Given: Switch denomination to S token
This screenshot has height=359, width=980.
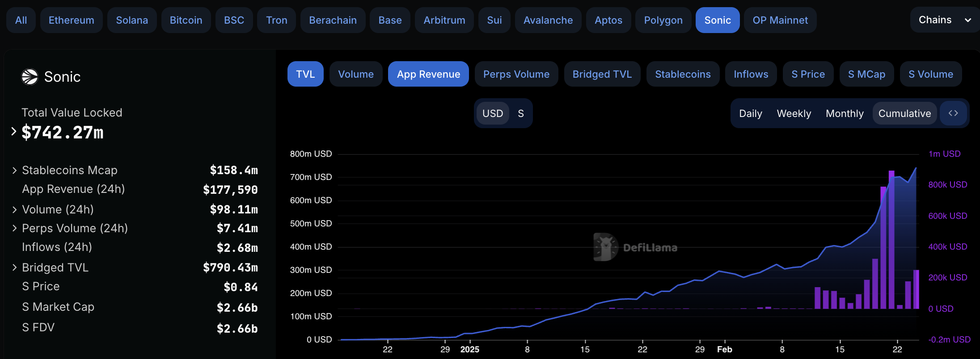Looking at the screenshot, I should click(521, 113).
